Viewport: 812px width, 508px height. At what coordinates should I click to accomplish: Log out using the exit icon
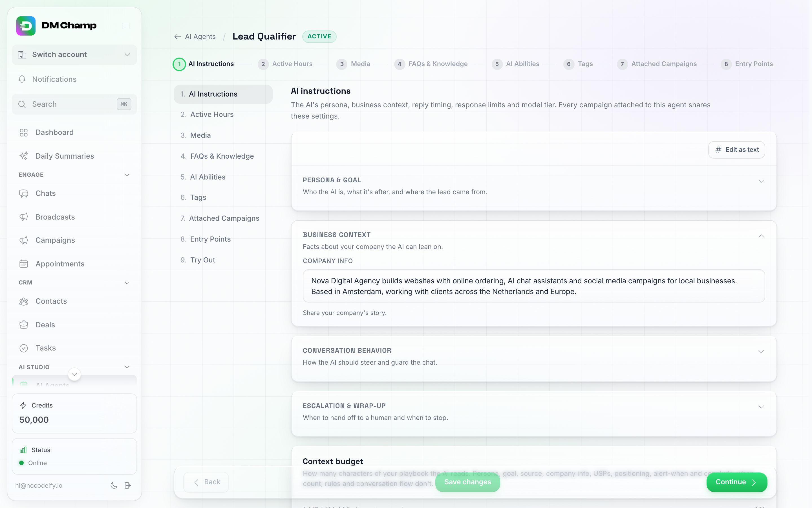[x=128, y=485]
